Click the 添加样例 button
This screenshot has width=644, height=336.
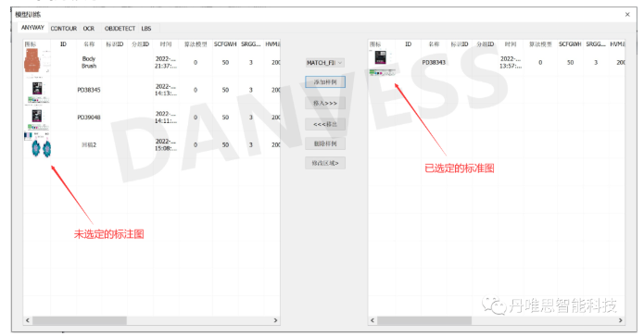tap(325, 82)
